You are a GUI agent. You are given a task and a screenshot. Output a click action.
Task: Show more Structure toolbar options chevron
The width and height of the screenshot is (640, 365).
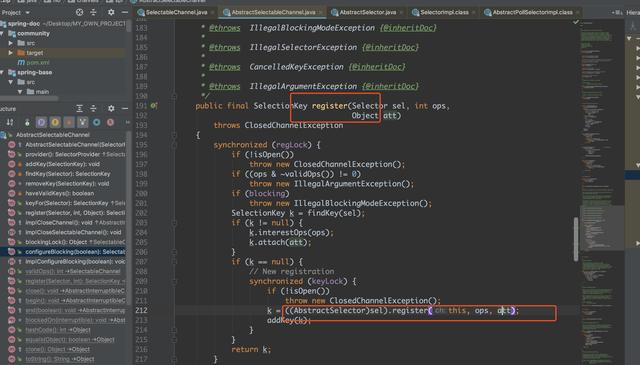tap(128, 122)
